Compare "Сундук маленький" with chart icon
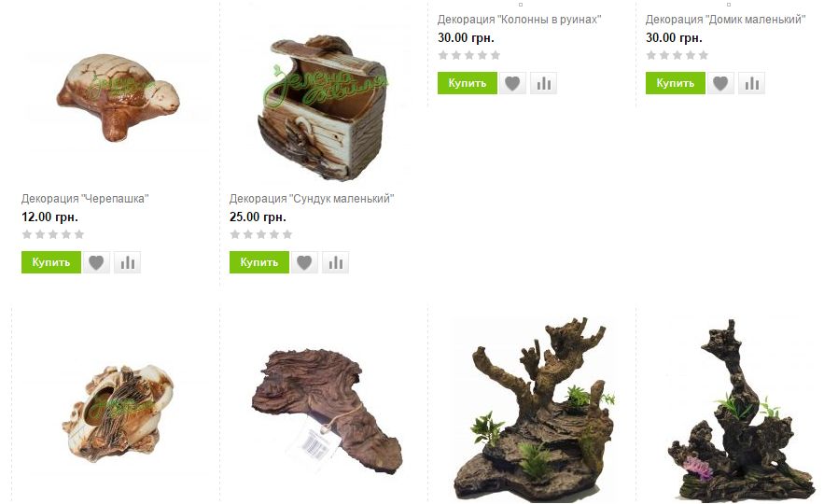 335,262
